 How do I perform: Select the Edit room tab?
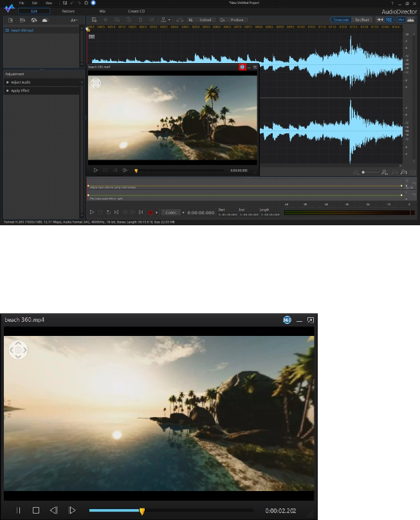pyautogui.click(x=34, y=12)
